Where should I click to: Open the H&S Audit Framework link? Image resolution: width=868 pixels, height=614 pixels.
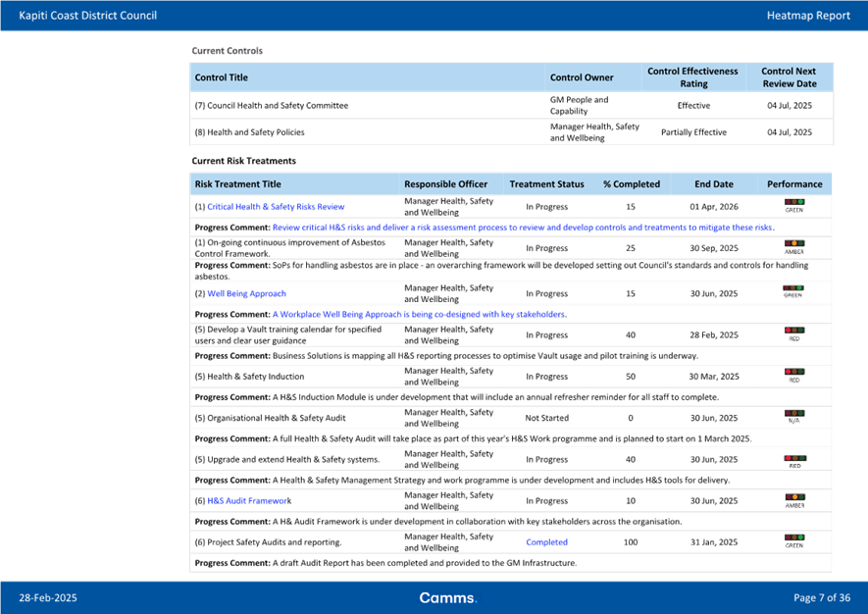coord(249,500)
